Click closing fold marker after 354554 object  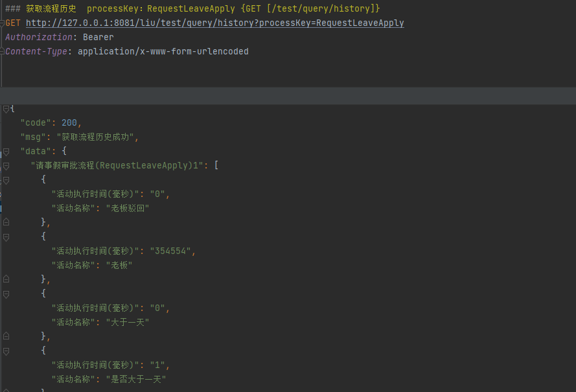pos(6,279)
